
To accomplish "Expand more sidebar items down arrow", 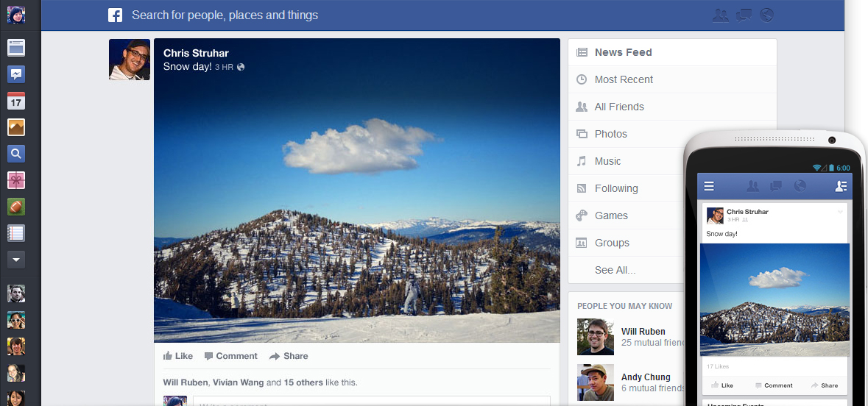I will click(16, 260).
